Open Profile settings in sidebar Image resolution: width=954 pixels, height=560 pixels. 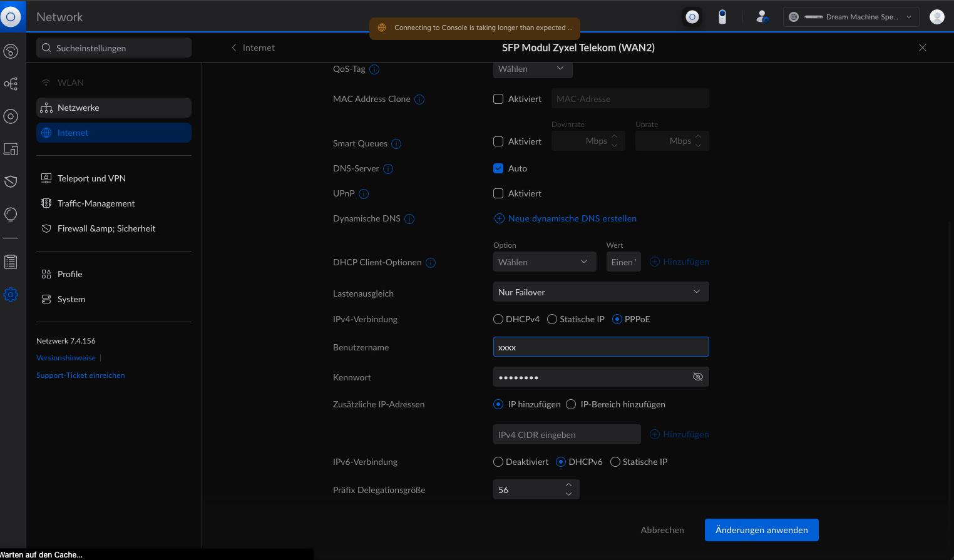(x=114, y=274)
